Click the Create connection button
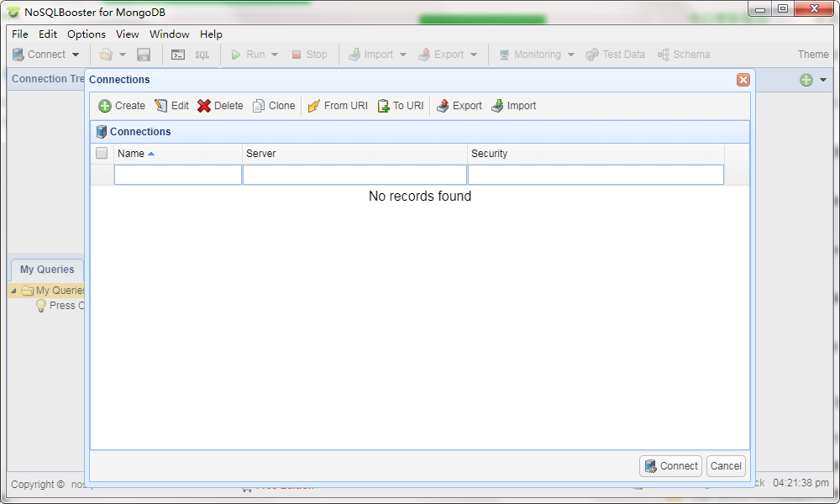This screenshot has height=504, width=840. click(x=122, y=106)
